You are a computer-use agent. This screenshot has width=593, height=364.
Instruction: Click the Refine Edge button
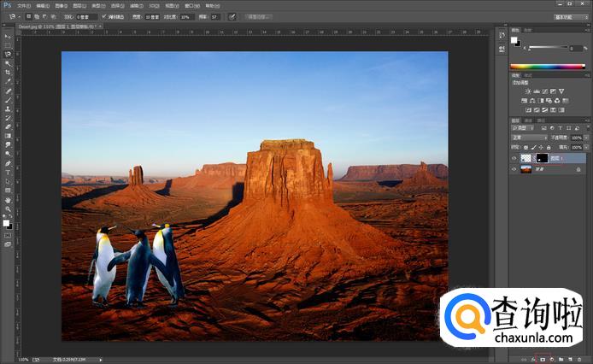(x=259, y=17)
